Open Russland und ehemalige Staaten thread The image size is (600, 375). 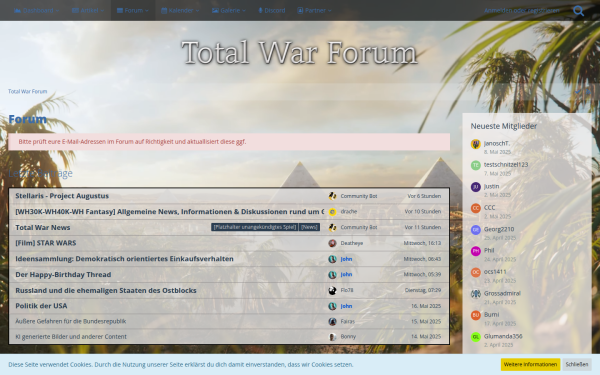[x=106, y=290]
